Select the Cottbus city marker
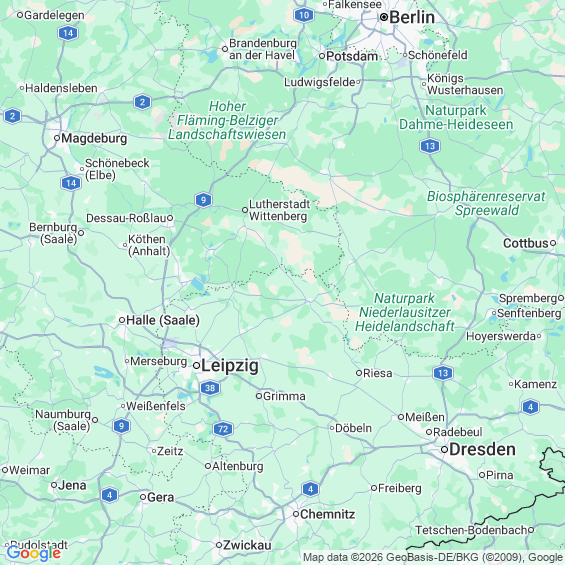Screen dimensions: 565x565 (x=553, y=243)
